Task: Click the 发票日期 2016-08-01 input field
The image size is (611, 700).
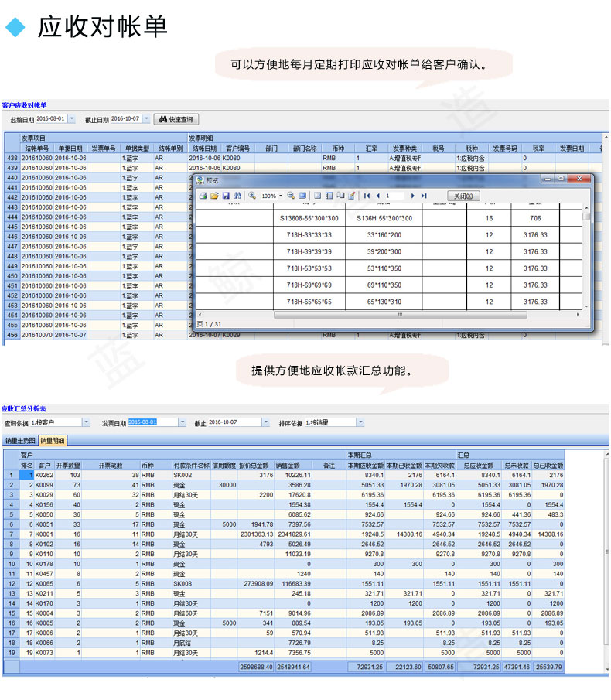Action: (x=153, y=422)
